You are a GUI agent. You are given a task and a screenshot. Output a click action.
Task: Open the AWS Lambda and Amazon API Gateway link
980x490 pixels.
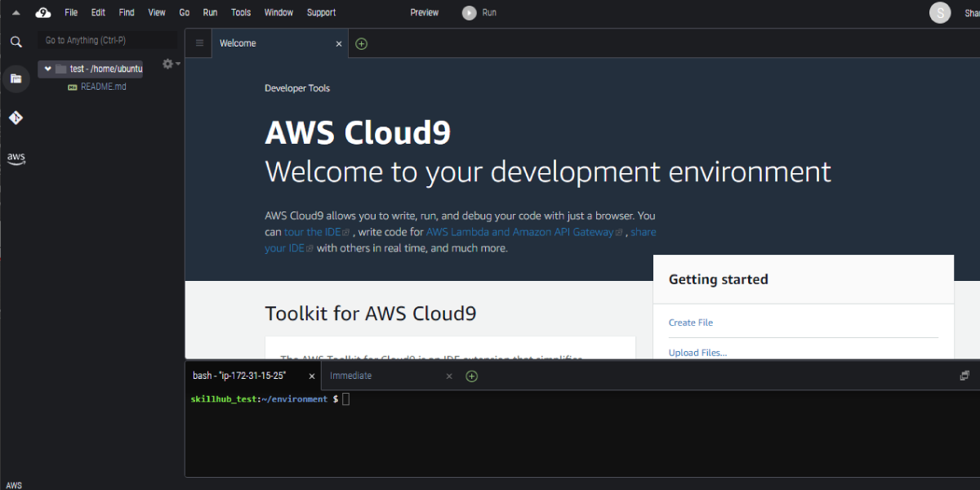pos(524,232)
